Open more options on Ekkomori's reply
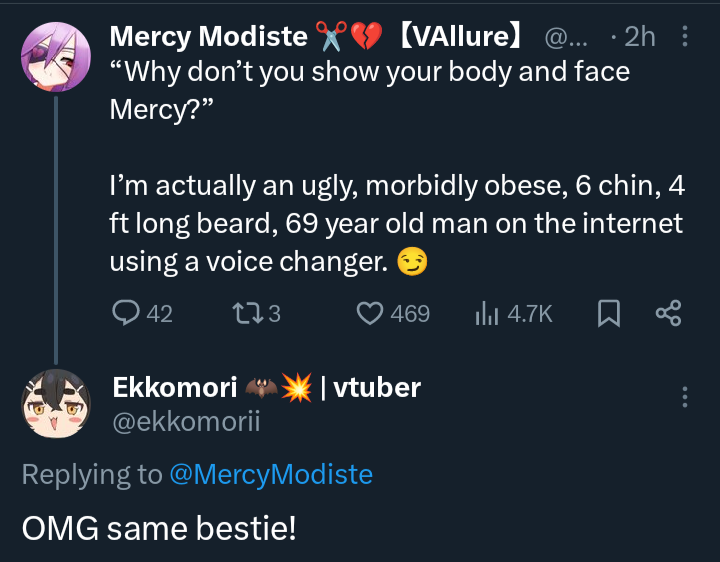Screen dimensions: 720x562 685,397
